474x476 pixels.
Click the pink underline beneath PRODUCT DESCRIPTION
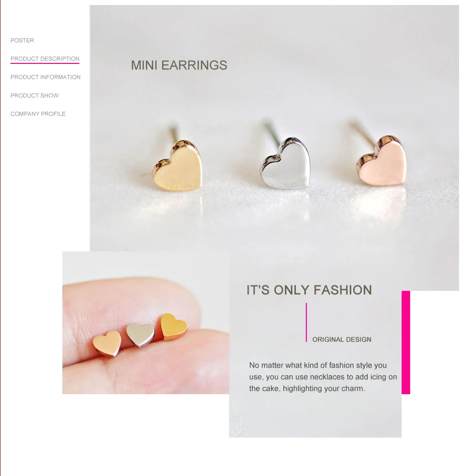(x=45, y=63)
